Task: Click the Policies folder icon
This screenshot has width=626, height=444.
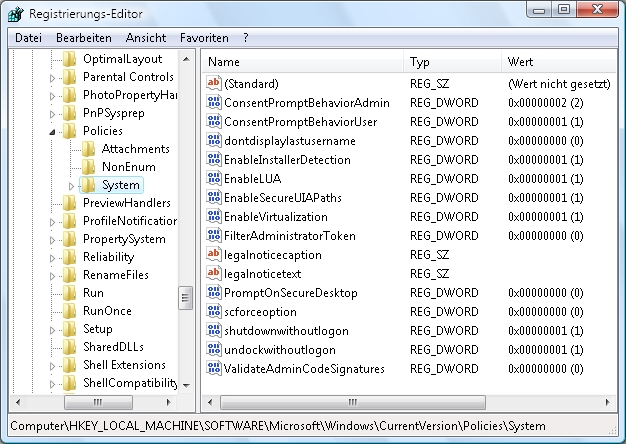Action: [x=69, y=131]
